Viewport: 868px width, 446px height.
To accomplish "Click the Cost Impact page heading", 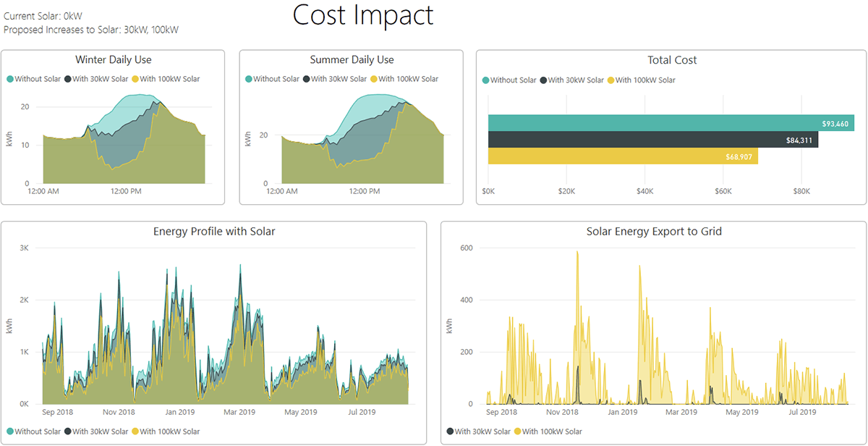I will coord(363,16).
